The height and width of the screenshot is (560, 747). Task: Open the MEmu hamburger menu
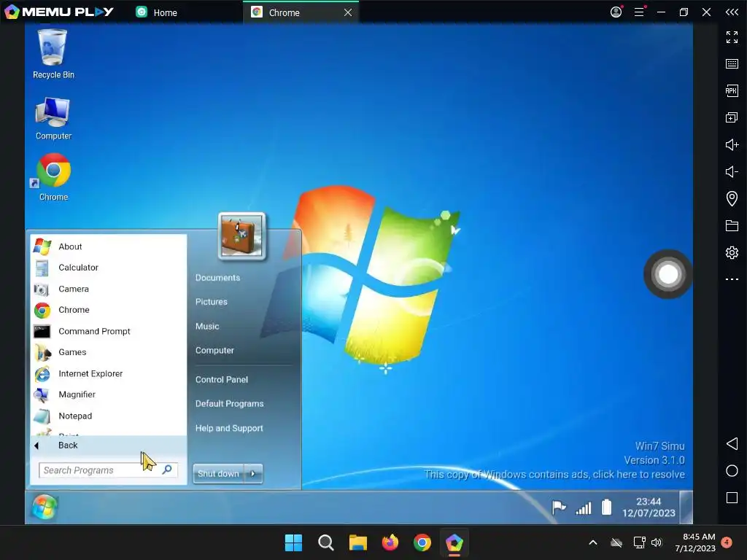[639, 12]
